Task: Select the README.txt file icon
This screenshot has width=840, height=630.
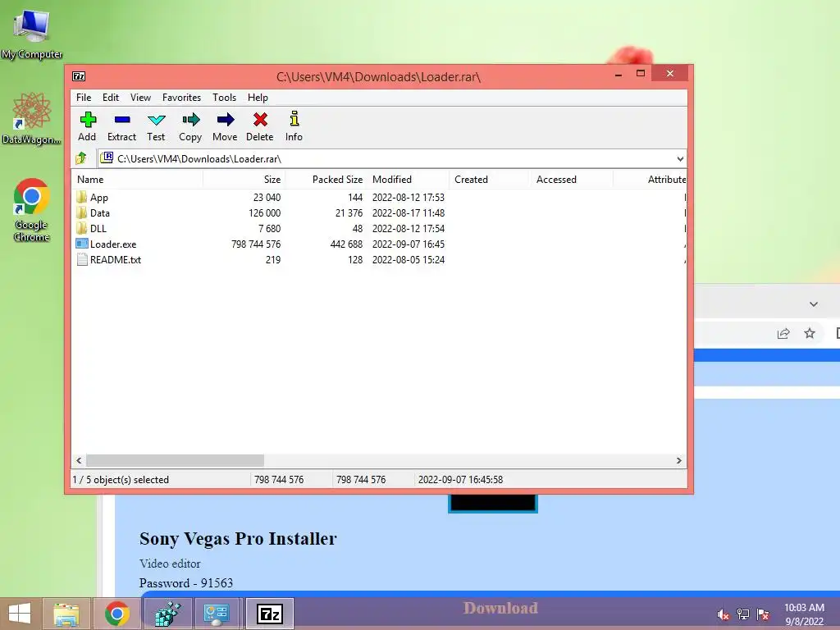Action: 82,259
